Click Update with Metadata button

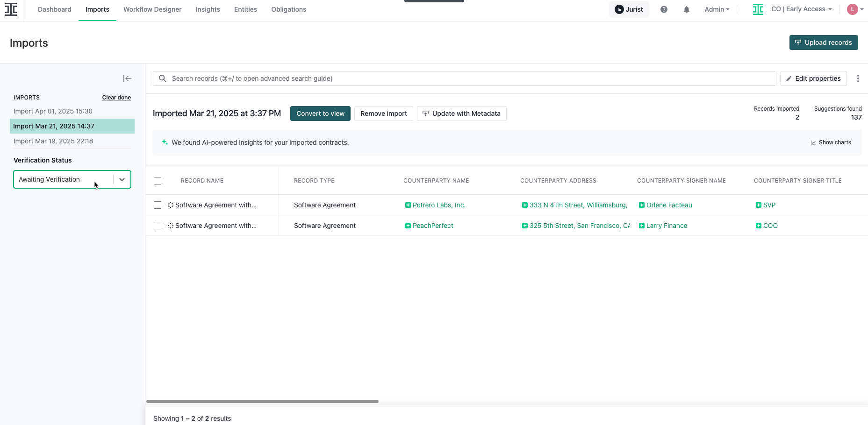pyautogui.click(x=461, y=113)
